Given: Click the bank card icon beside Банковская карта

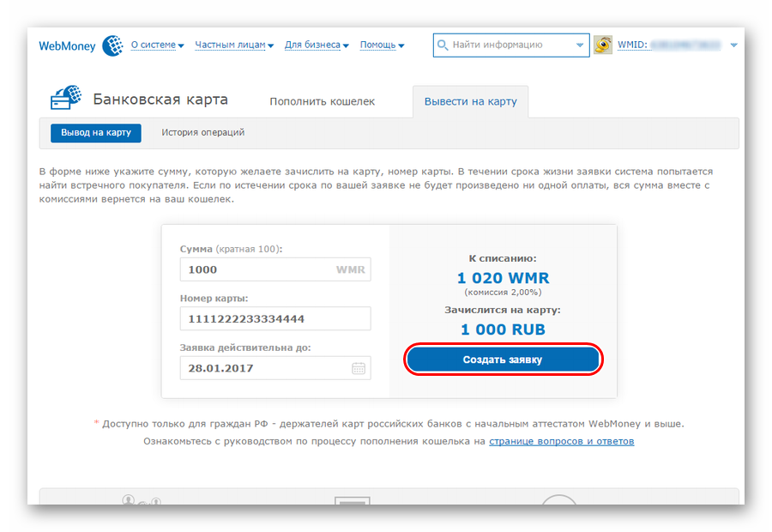Looking at the screenshot, I should click(x=66, y=97).
